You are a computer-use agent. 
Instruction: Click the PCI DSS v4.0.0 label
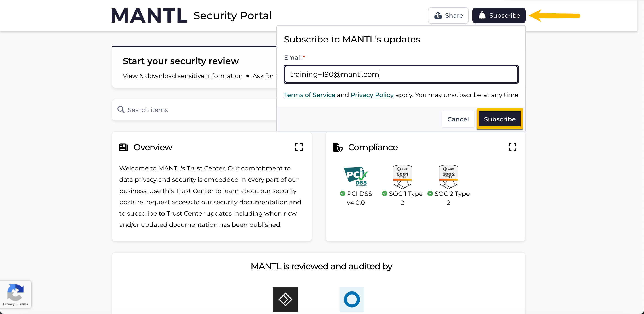359,198
